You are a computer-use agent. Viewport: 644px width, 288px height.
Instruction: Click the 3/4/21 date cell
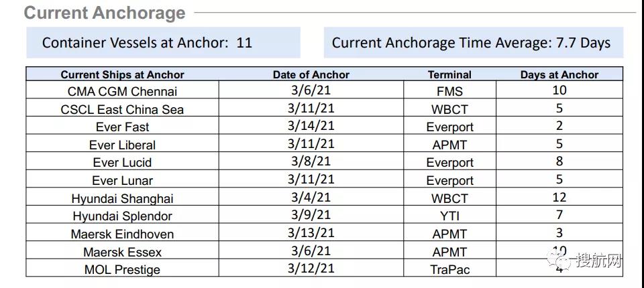point(311,197)
